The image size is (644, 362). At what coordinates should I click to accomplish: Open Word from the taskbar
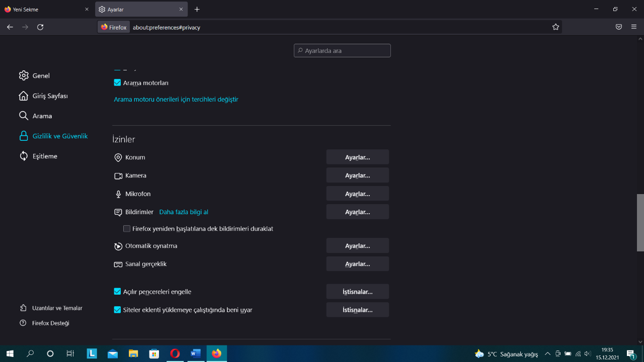coord(196,353)
